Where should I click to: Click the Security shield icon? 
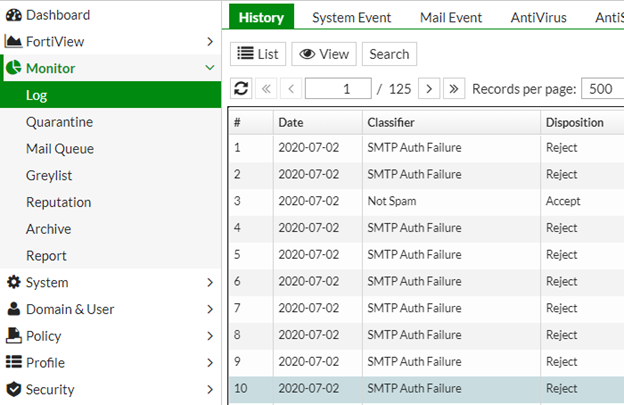(x=14, y=390)
